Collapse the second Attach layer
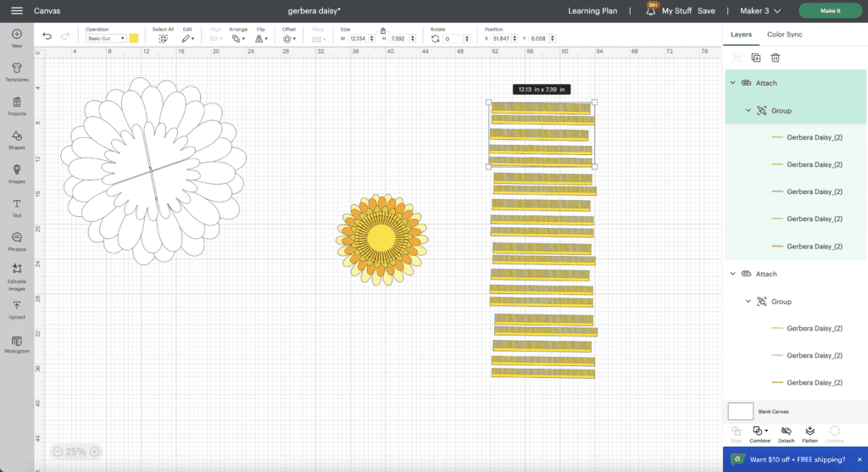 tap(732, 274)
